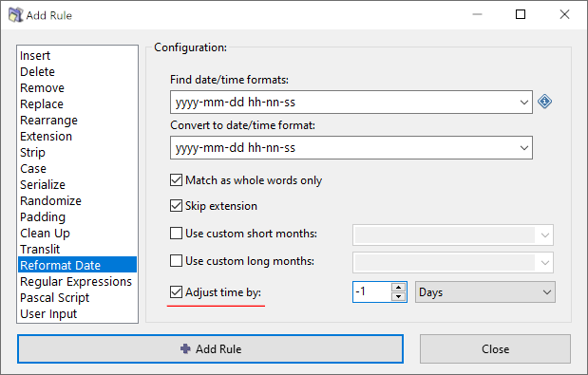This screenshot has width=588, height=375.
Task: Open the Convert to date/time format dropdown
Action: [x=523, y=147]
